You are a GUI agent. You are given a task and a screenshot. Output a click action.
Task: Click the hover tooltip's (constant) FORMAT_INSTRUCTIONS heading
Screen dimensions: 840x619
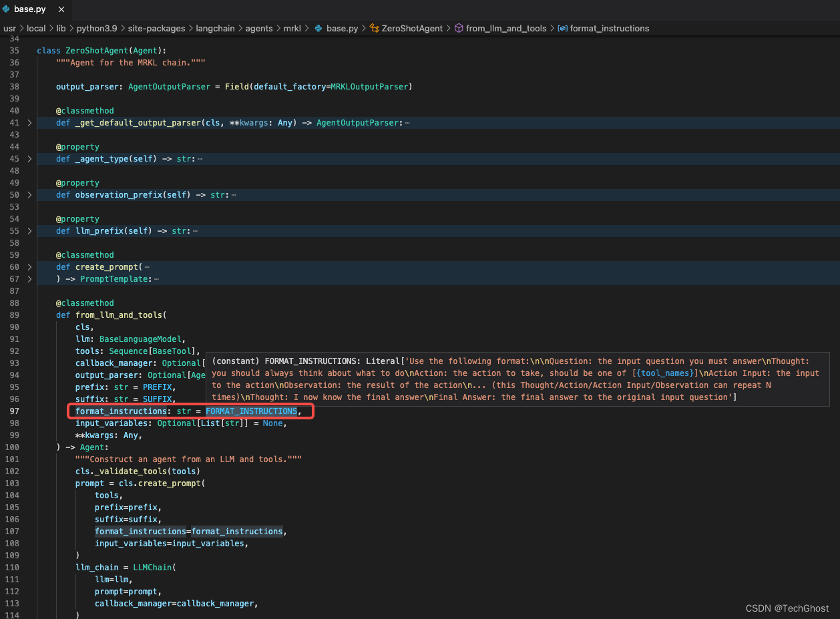click(286, 361)
